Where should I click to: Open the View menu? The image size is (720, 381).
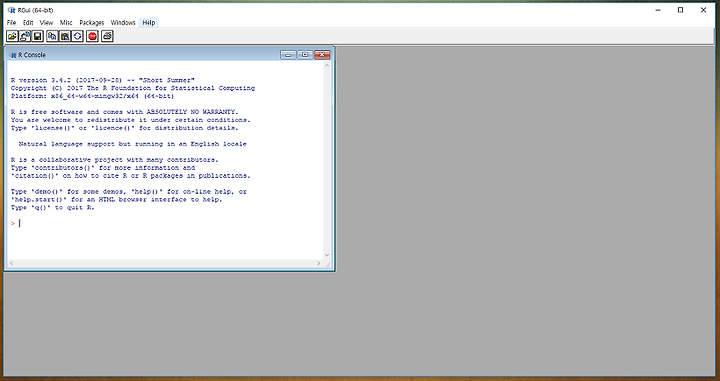pos(46,22)
